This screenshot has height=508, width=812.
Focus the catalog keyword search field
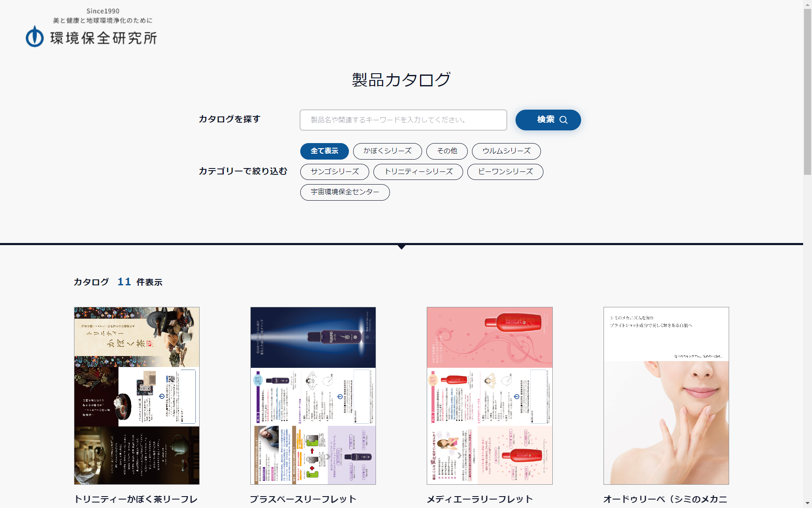click(x=403, y=120)
